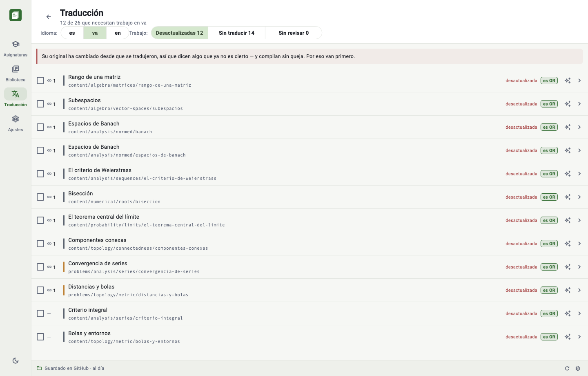The width and height of the screenshot is (588, 376).
Task: Click the bug icon in the status bar
Action: [x=578, y=368]
